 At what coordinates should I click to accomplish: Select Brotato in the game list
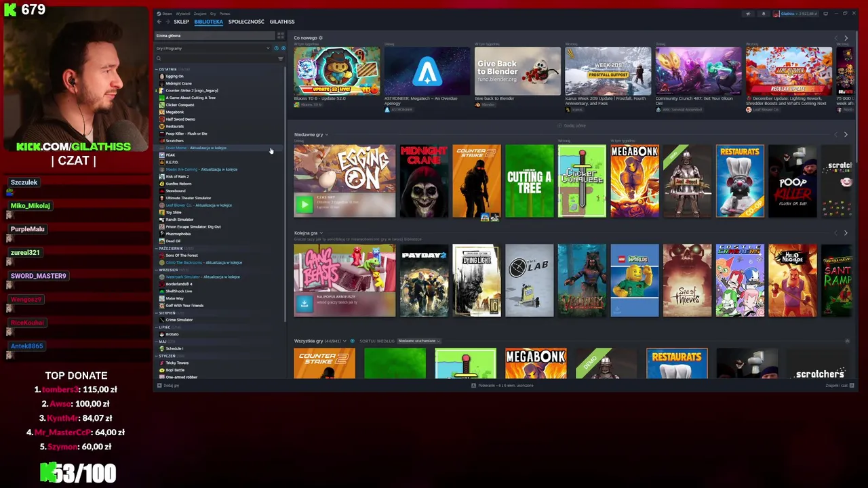[x=172, y=334]
